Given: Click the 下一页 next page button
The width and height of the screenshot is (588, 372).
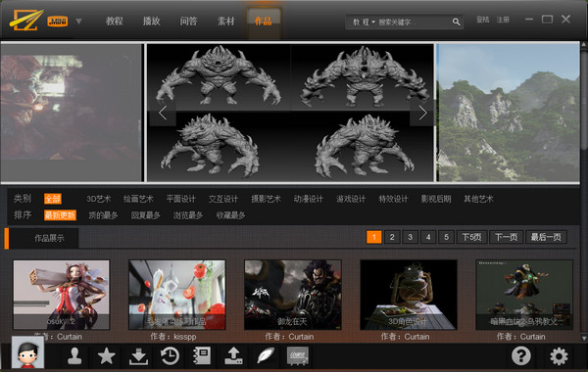Looking at the screenshot, I should coord(507,237).
